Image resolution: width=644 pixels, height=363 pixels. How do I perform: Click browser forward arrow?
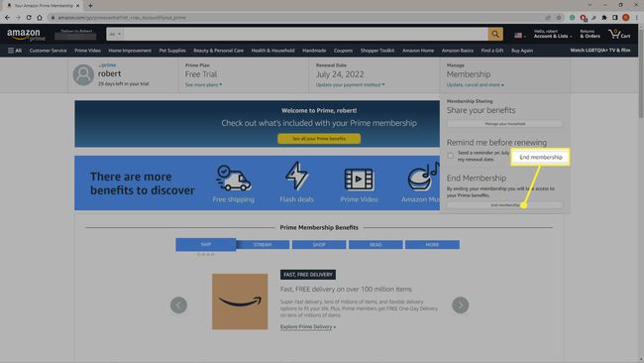[x=18, y=17]
